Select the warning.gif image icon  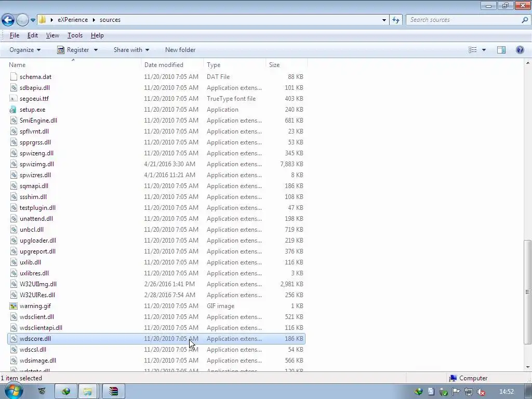[13, 306]
